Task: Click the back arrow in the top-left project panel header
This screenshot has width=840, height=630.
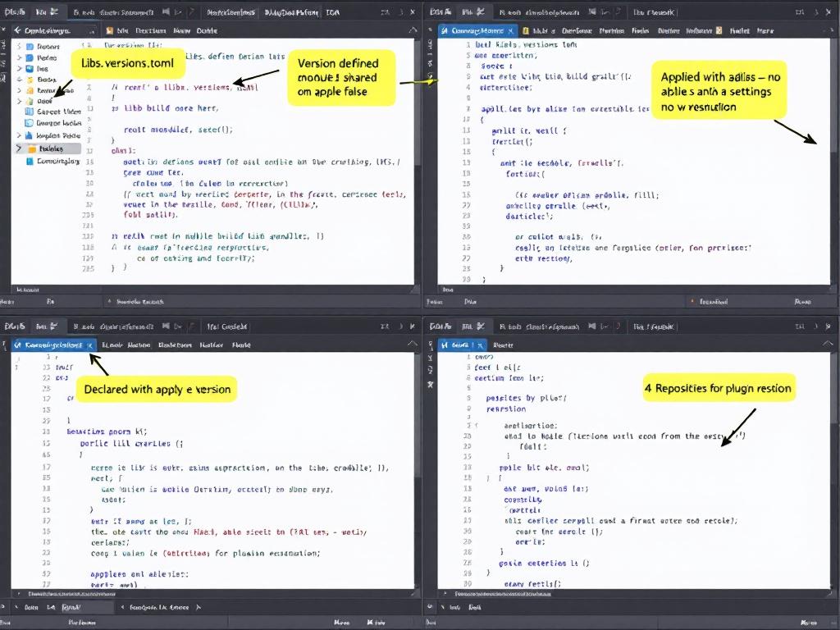Action: point(18,30)
